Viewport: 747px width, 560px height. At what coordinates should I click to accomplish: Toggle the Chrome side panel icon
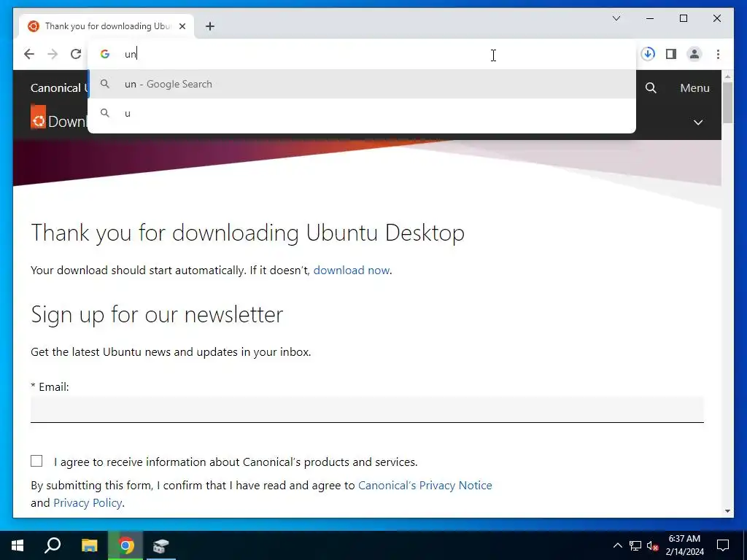tap(671, 54)
